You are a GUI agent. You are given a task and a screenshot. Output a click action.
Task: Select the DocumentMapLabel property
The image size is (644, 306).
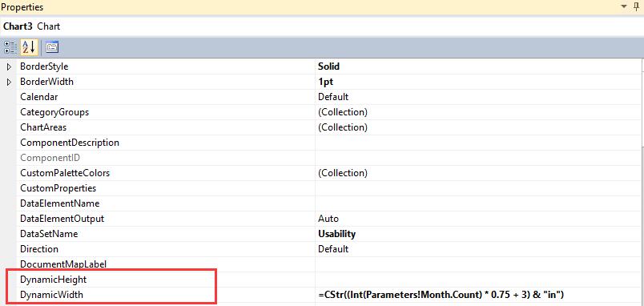(63, 264)
